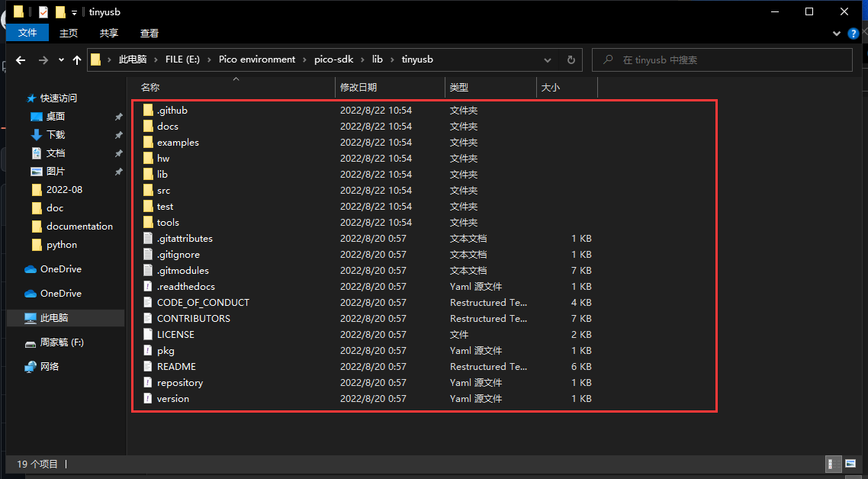Select the .gitignore file name
868x479 pixels.
pos(178,255)
